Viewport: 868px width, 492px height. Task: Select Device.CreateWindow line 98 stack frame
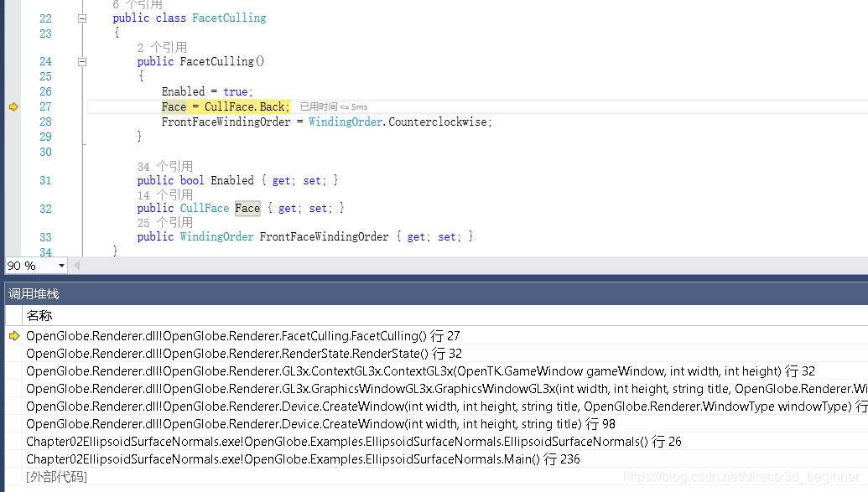(320, 424)
